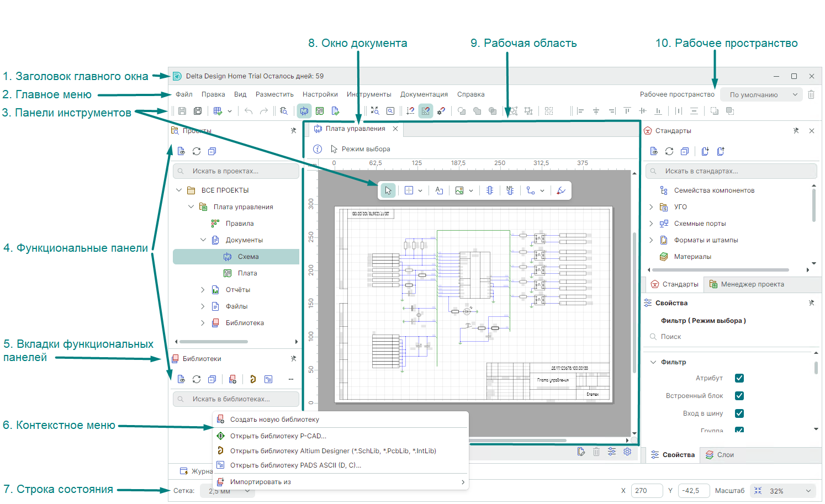
Task: Select the component placement tool on the canvas toolbar
Action: click(490, 190)
